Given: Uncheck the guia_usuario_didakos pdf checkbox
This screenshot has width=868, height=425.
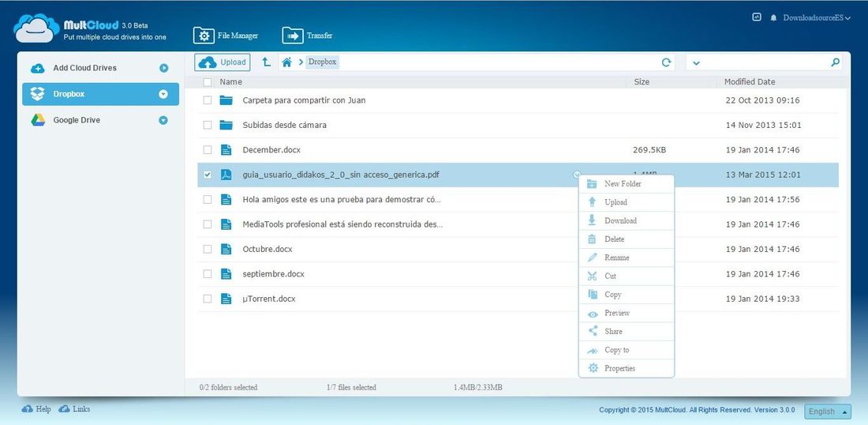Looking at the screenshot, I should tap(207, 175).
